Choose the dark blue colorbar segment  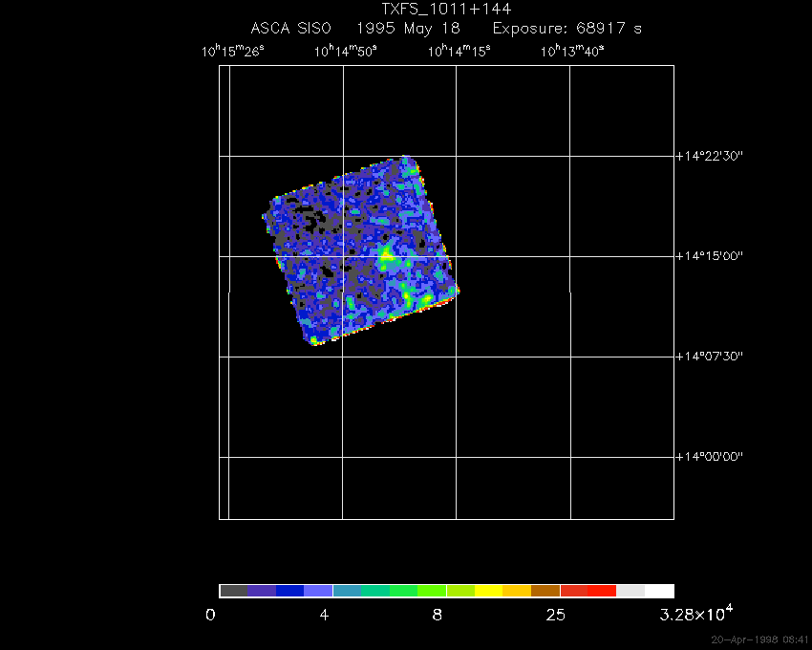point(289,591)
